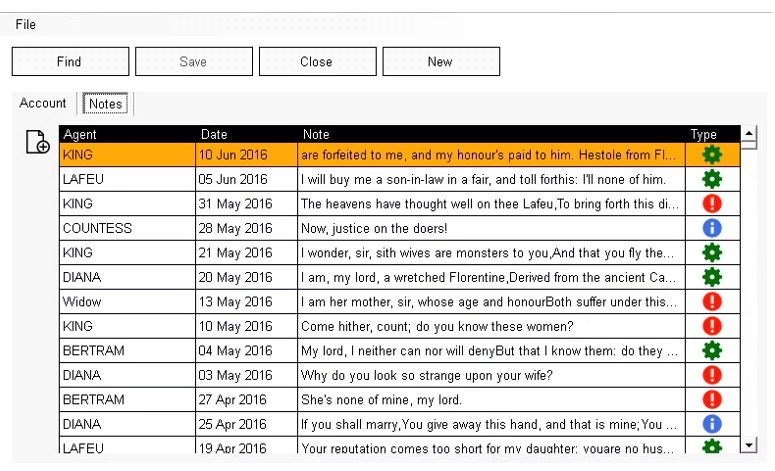This screenshot has height=471, width=775.
Task: Click the Agent column header
Action: tap(80, 134)
